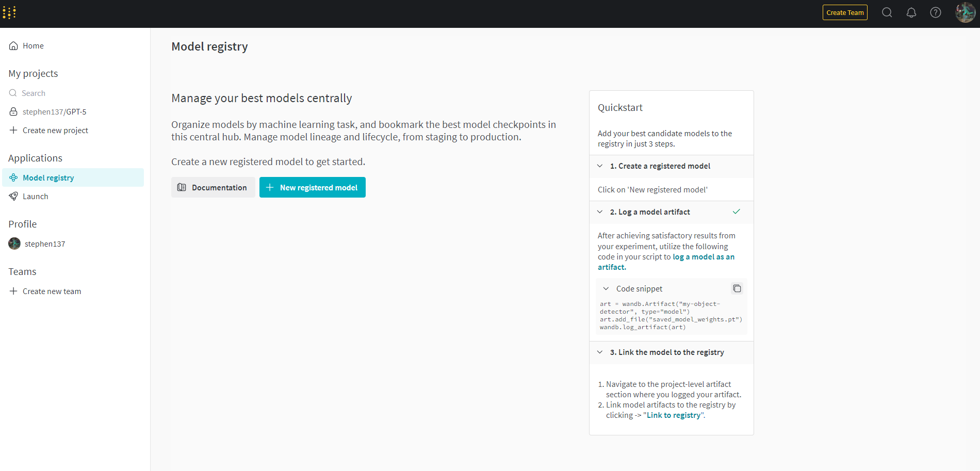Click the Launch rocket icon
The image size is (980, 471).
(x=13, y=196)
